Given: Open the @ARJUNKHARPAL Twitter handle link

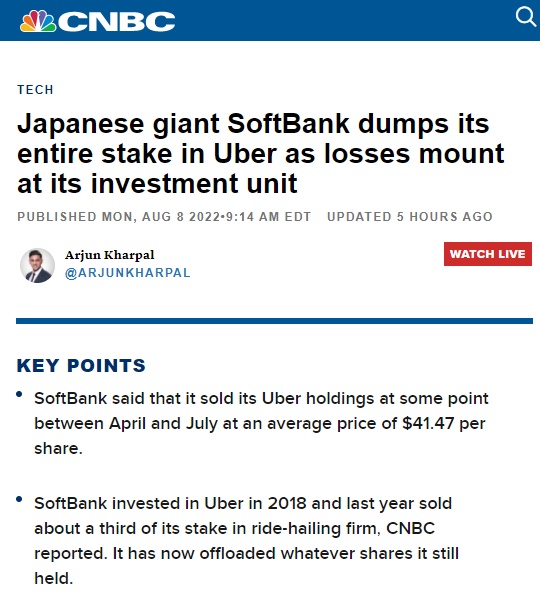Looking at the screenshot, I should click(128, 273).
